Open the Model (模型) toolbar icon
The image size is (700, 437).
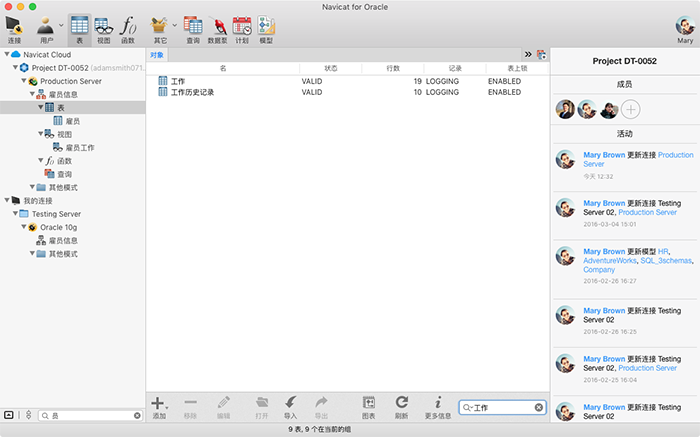(266, 30)
